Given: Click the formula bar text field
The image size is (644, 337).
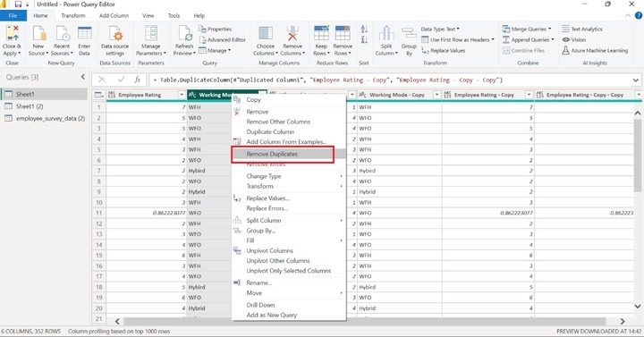Looking at the screenshot, I should [x=390, y=80].
